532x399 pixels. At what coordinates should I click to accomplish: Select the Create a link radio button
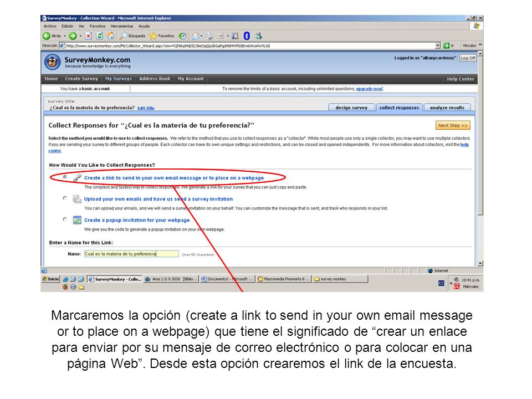(x=65, y=177)
